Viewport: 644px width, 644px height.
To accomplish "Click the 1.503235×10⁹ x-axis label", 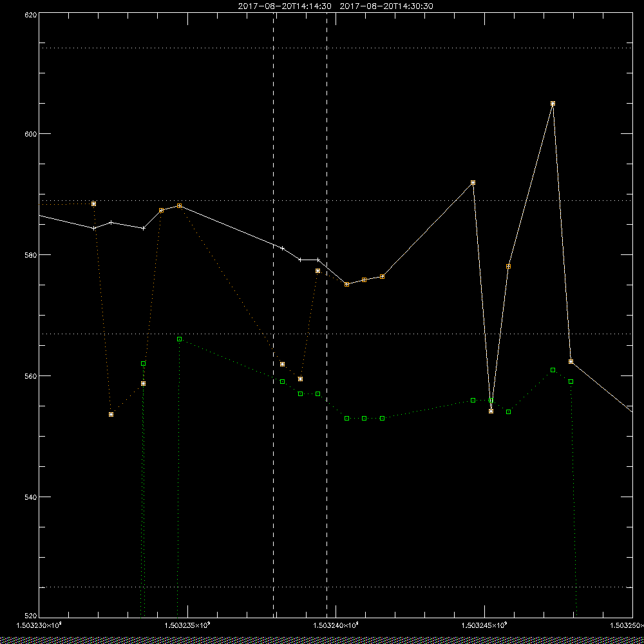I will pyautogui.click(x=187, y=625).
